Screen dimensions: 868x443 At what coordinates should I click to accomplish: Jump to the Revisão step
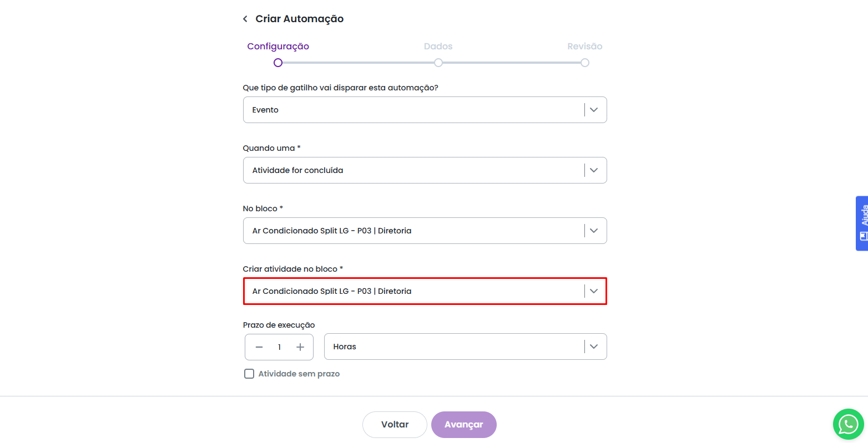[584, 47]
